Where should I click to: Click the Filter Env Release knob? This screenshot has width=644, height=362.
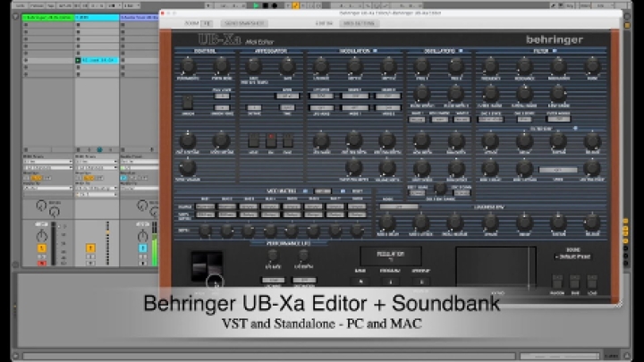[x=592, y=141]
